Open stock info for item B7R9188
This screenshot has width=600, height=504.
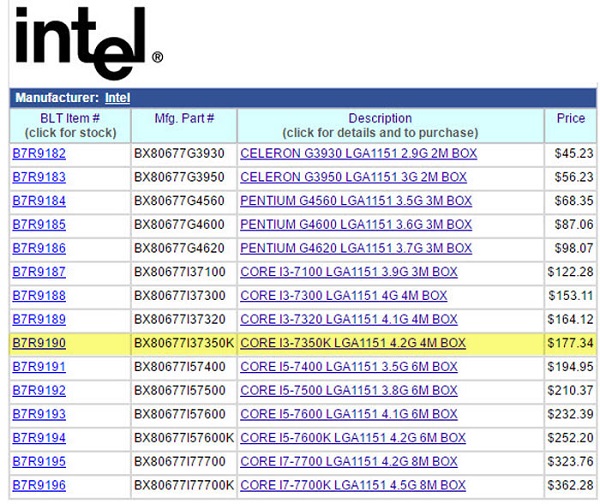coord(39,296)
